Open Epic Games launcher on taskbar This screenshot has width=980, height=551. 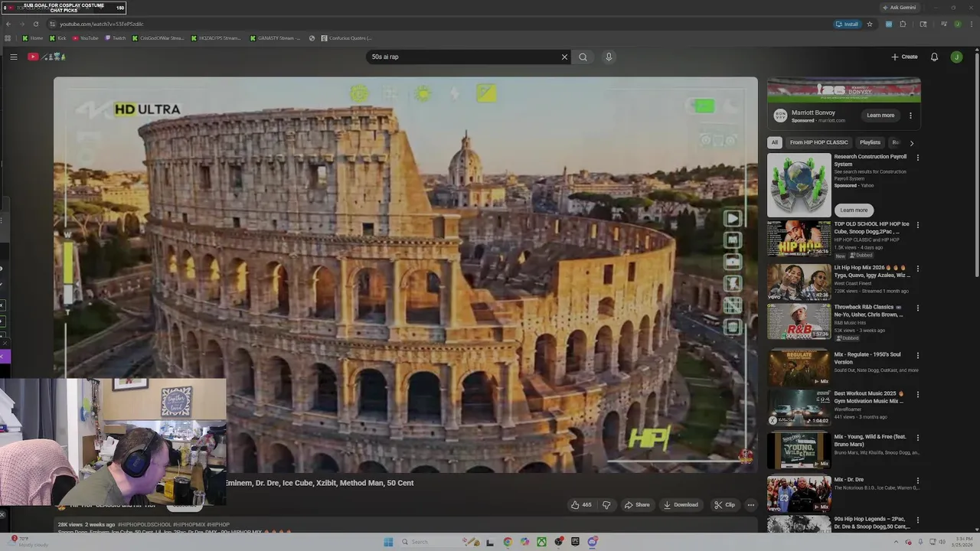(575, 542)
